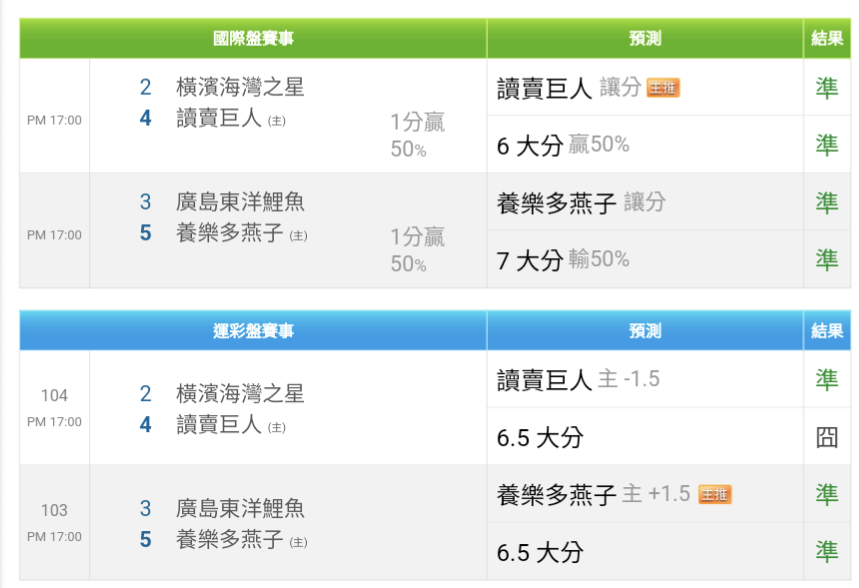Click the 準 result for 養樂多燕子 讓分
This screenshot has width=859, height=588.
click(827, 203)
